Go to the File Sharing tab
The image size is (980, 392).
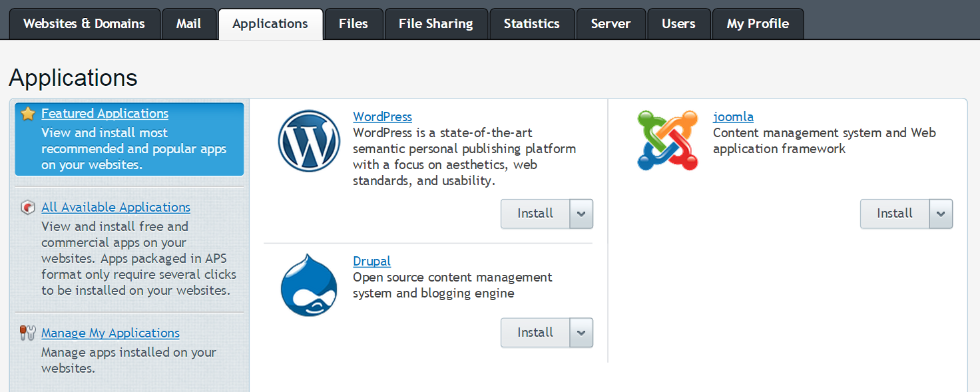click(435, 24)
